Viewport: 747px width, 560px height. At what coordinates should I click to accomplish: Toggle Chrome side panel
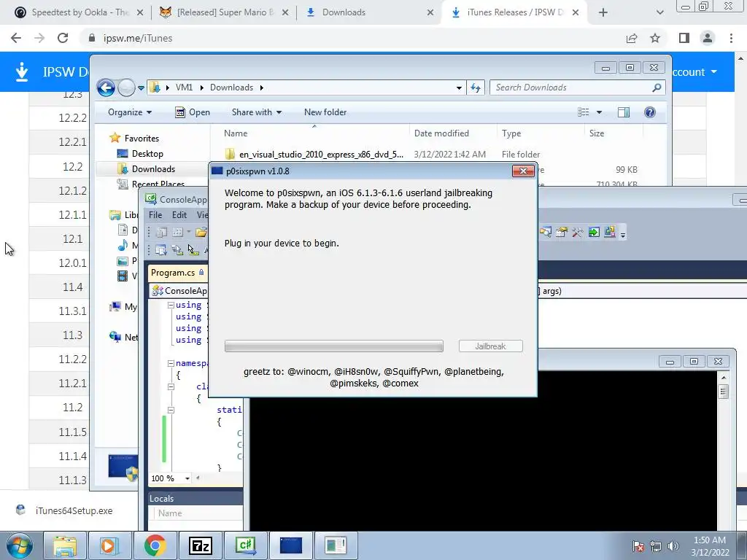pos(684,38)
